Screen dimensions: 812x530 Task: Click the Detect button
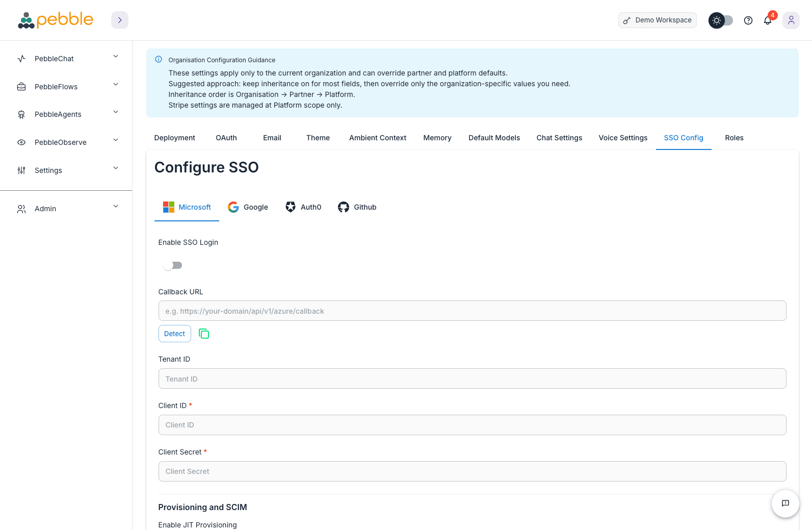coord(175,334)
